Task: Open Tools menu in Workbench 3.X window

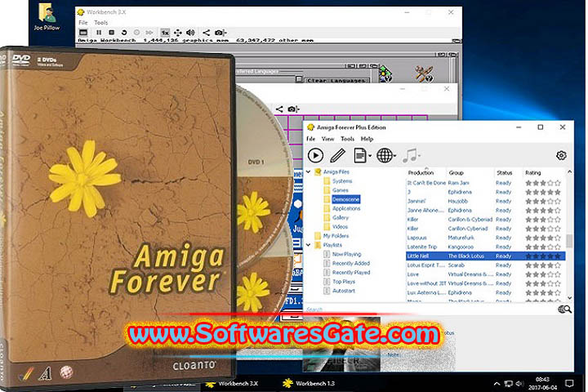Action: pos(101,23)
